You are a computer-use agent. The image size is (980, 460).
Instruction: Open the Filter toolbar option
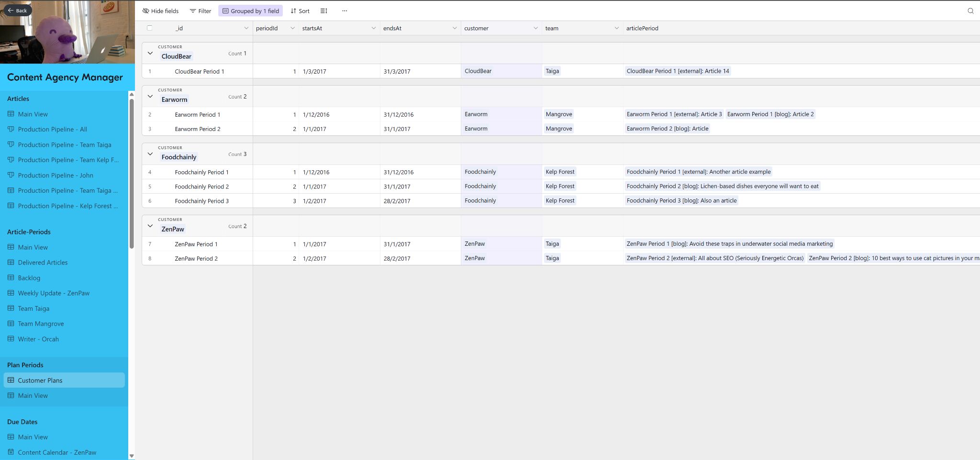tap(200, 11)
